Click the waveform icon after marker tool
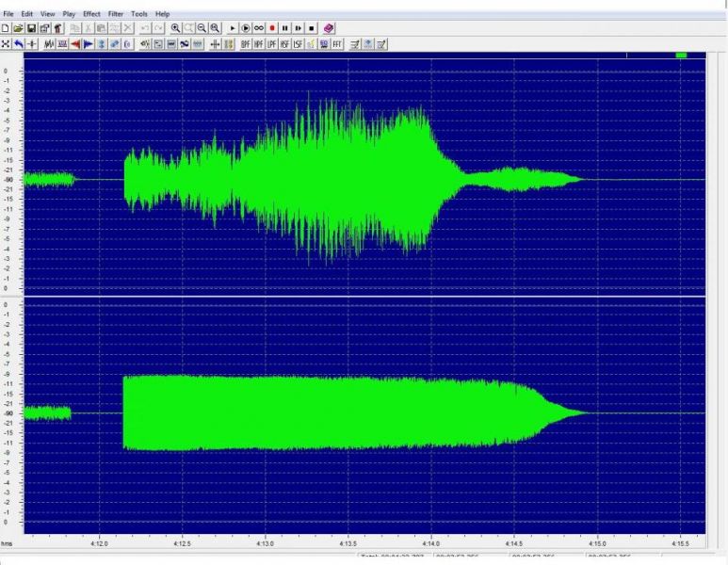 click(49, 44)
